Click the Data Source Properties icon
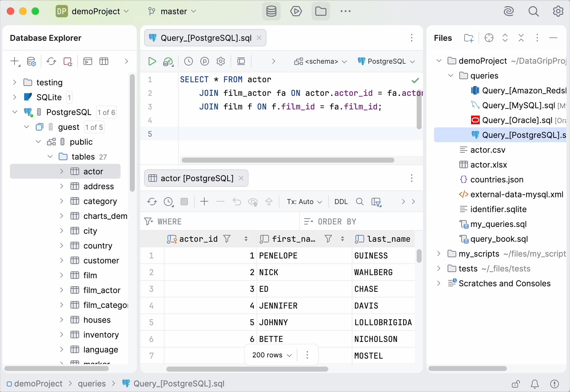This screenshot has height=392, width=570. (x=31, y=62)
